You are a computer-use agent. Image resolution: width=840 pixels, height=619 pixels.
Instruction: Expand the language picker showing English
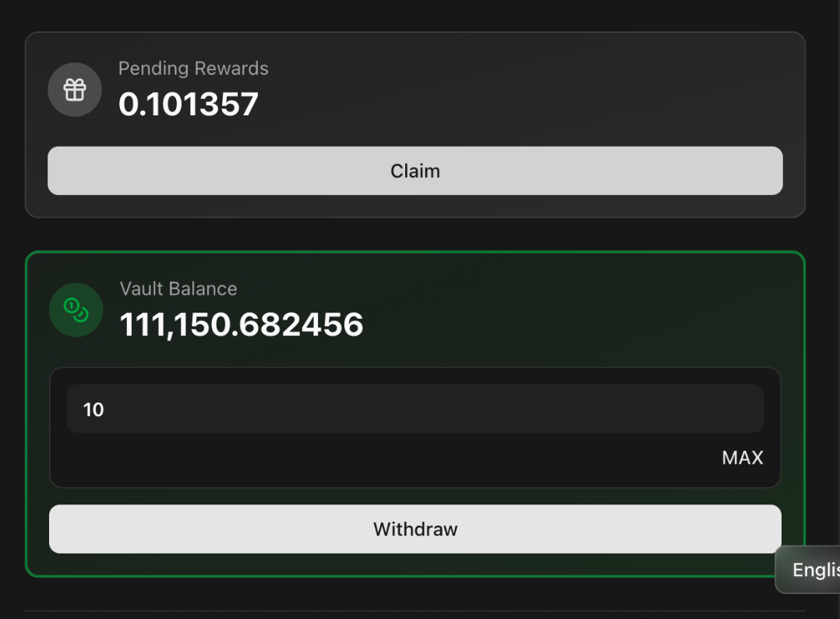coord(813,570)
